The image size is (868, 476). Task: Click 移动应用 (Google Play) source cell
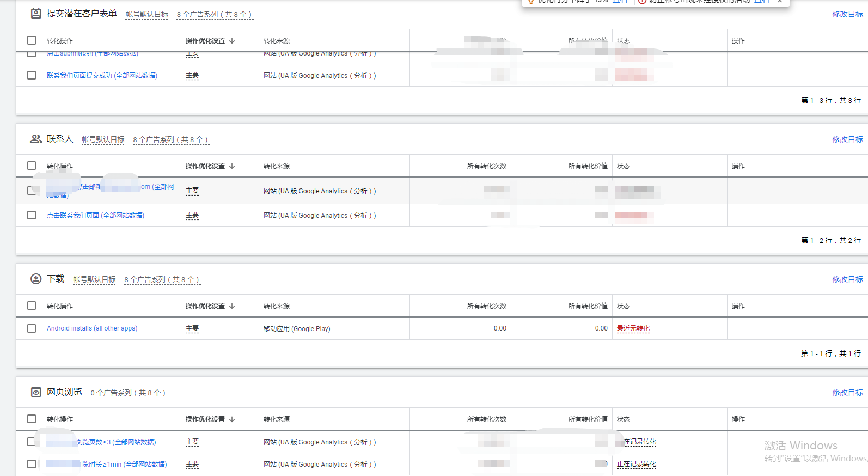(297, 329)
